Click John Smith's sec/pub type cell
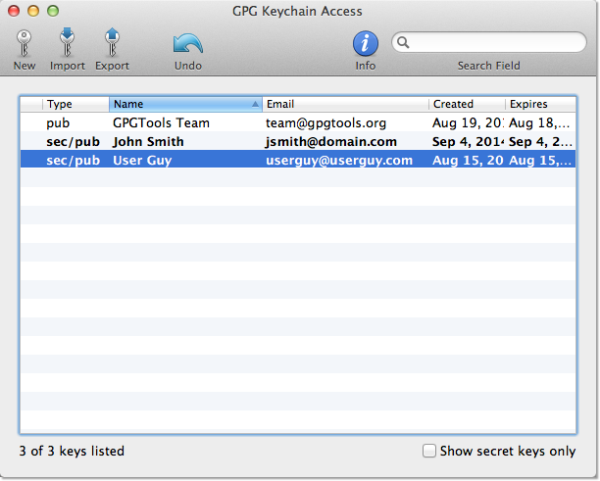600x481 pixels. tap(73, 142)
